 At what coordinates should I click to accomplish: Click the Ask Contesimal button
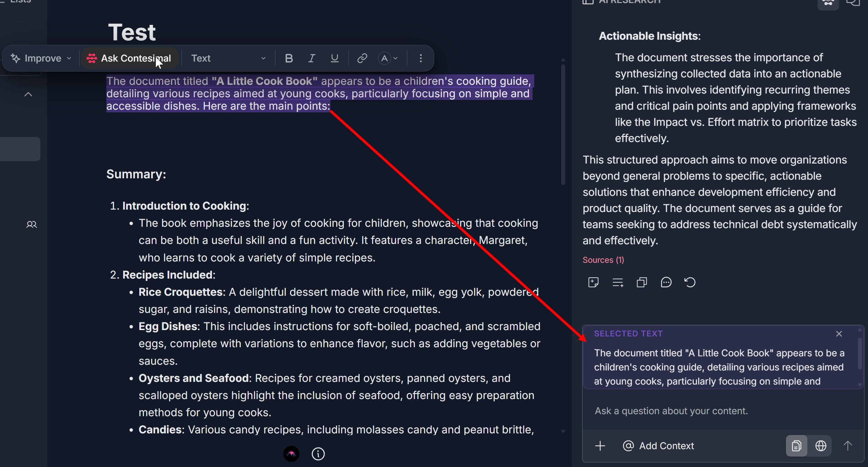click(x=130, y=58)
